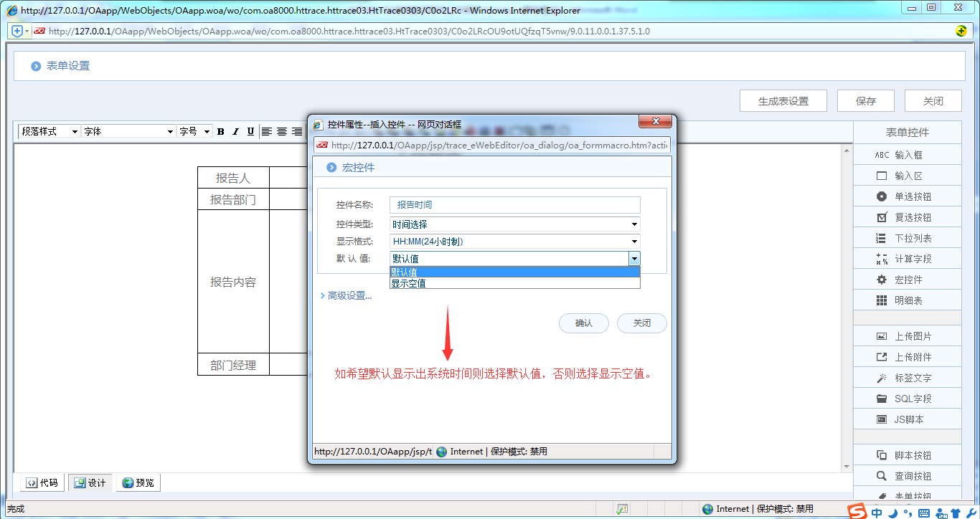980x519 pixels.
Task: Select the 输入框 (input box) form control
Action: [907, 154]
